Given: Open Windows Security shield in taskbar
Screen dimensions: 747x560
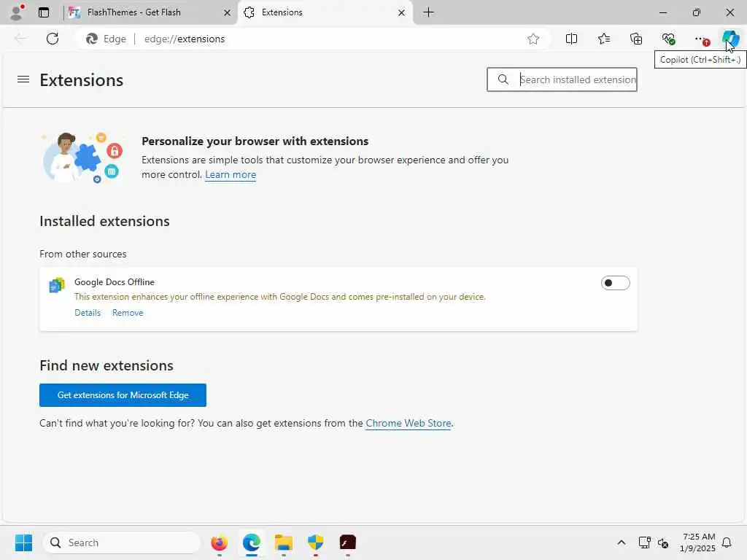Looking at the screenshot, I should point(315,542).
